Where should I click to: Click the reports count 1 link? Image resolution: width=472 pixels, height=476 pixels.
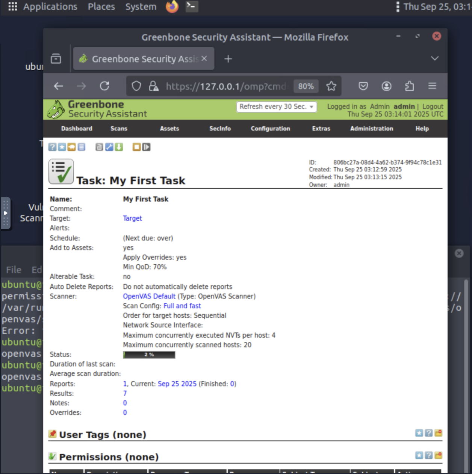(x=125, y=384)
